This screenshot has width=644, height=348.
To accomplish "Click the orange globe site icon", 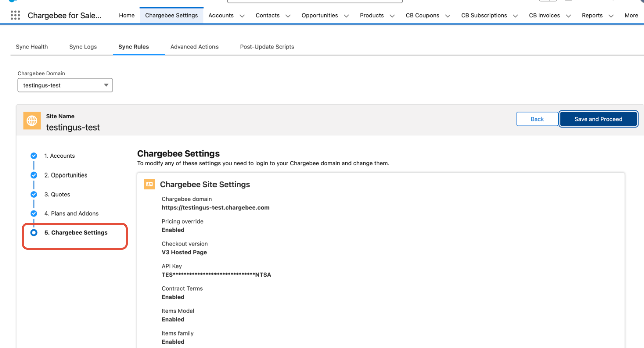I will point(32,121).
